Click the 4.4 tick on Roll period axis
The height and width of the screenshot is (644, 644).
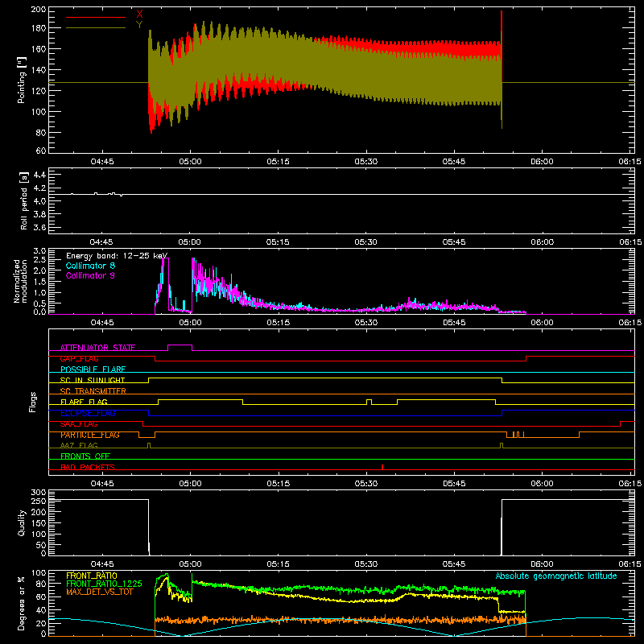[39, 175]
